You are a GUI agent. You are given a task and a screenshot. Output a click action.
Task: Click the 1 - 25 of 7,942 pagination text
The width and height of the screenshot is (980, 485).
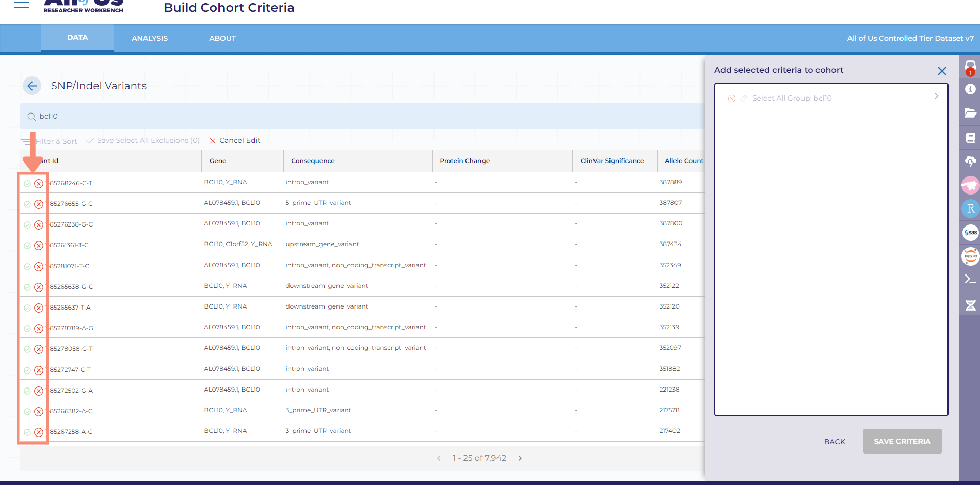point(479,458)
